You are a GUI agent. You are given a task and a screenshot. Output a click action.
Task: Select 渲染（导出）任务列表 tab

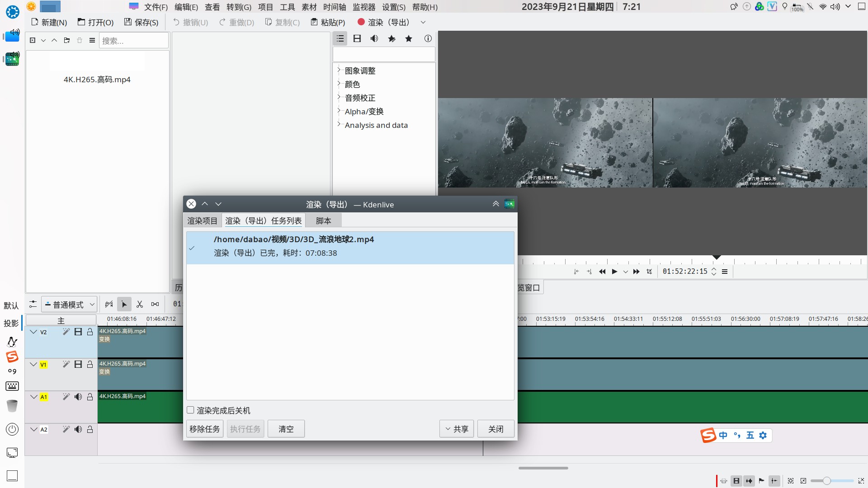coord(264,221)
